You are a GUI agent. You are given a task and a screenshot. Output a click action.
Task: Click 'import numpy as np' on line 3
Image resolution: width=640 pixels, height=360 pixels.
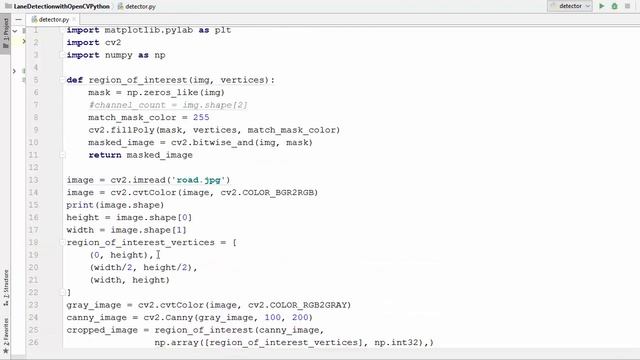(116, 55)
